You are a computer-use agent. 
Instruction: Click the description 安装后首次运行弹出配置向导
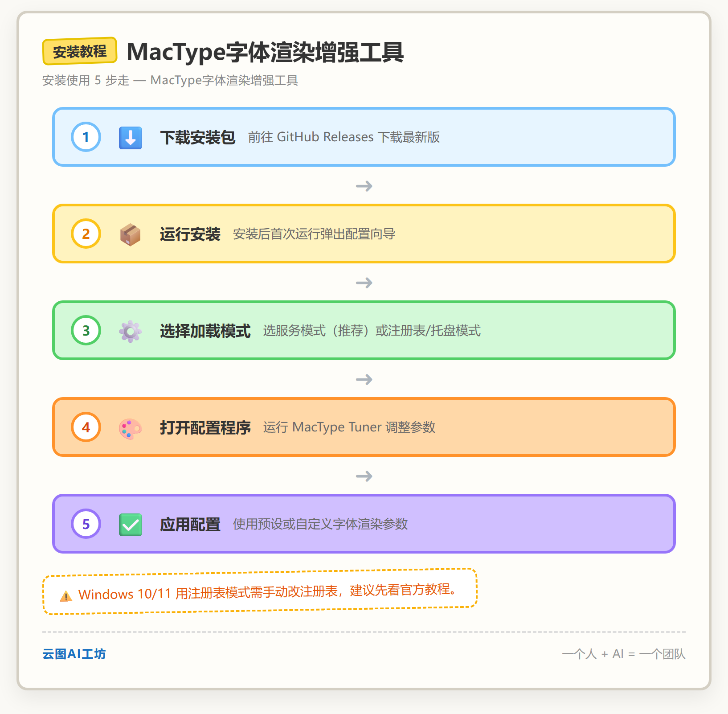coord(314,234)
